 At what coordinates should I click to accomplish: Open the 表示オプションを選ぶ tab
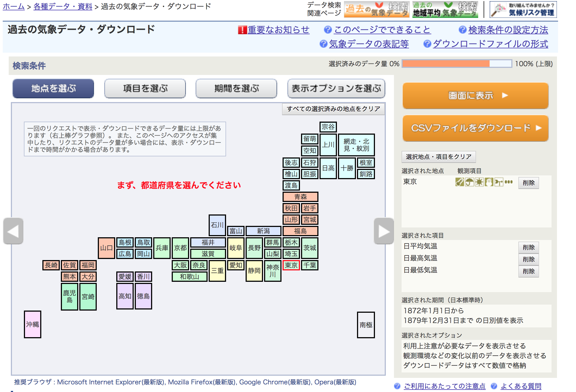tap(336, 88)
